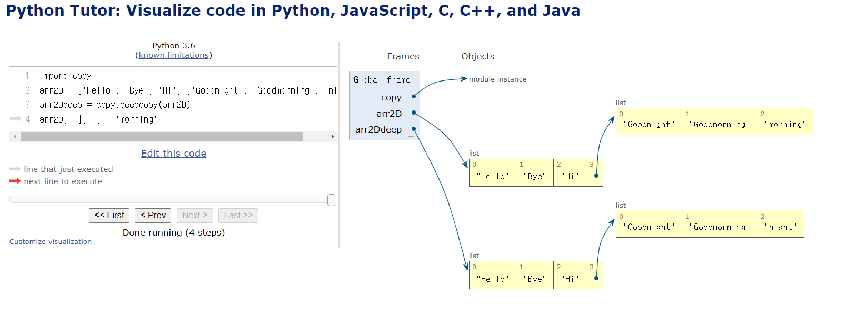Click the '< Prev' step button
The height and width of the screenshot is (336, 868).
click(x=153, y=216)
